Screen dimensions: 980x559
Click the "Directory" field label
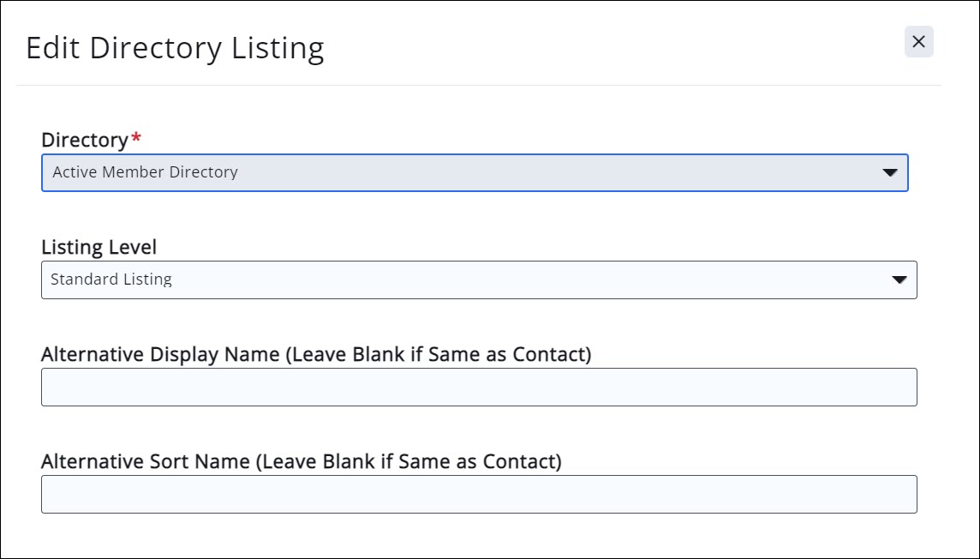(x=84, y=139)
